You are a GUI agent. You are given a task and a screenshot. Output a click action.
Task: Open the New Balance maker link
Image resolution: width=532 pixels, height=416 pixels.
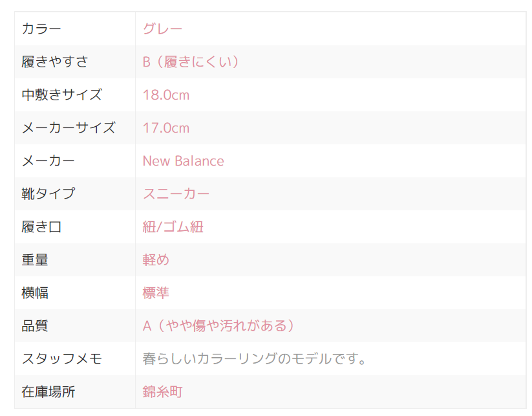(183, 161)
